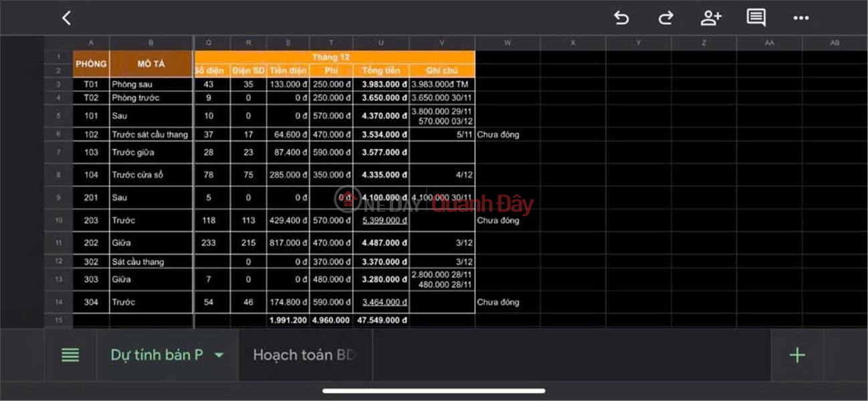Select the grand total 47.549.000 đ cell
The image size is (868, 401).
coord(381,320)
